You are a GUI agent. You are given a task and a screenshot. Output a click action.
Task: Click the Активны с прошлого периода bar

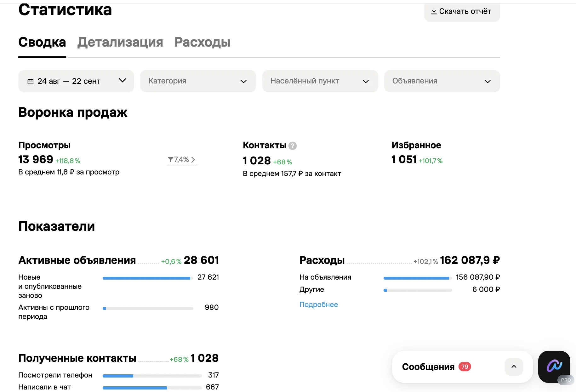pos(148,308)
